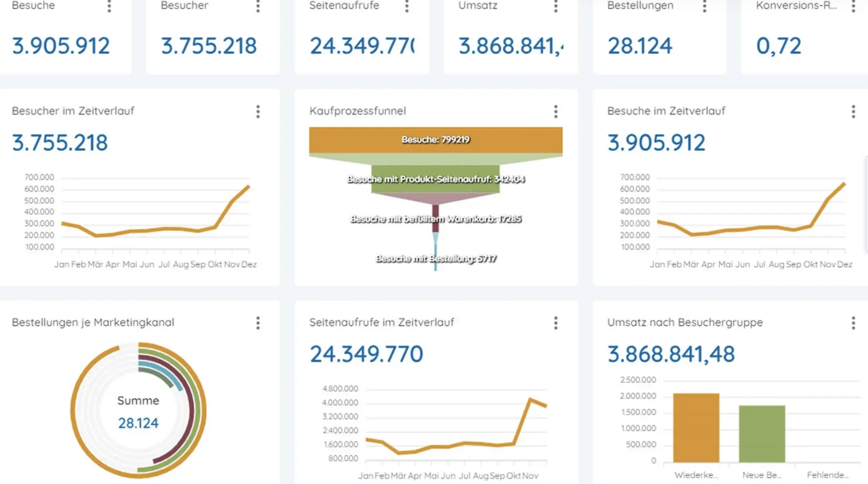The height and width of the screenshot is (484, 868).
Task: Click the 'Bestellungen je Marketingkanal' widget title
Action: click(93, 322)
